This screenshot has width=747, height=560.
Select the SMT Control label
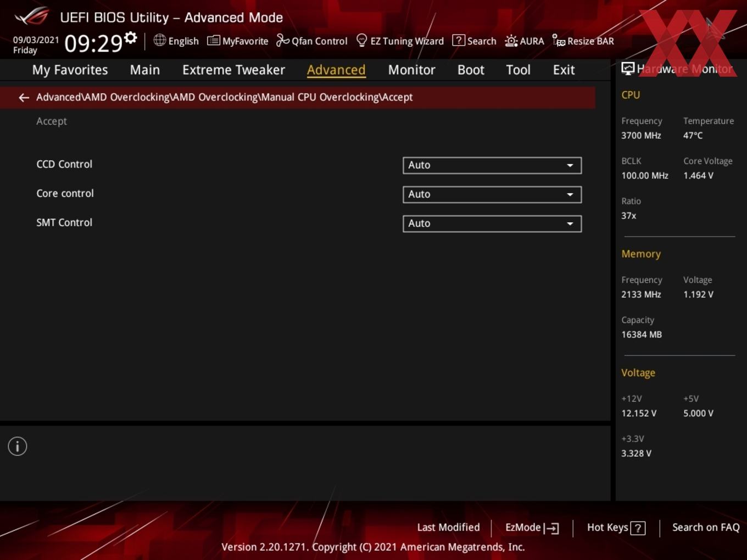pyautogui.click(x=64, y=222)
